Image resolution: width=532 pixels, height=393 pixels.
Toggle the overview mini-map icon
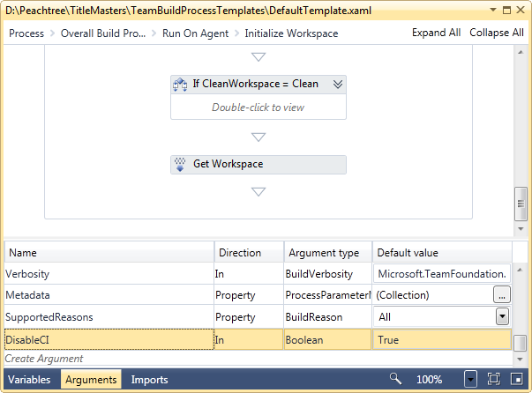click(517, 379)
